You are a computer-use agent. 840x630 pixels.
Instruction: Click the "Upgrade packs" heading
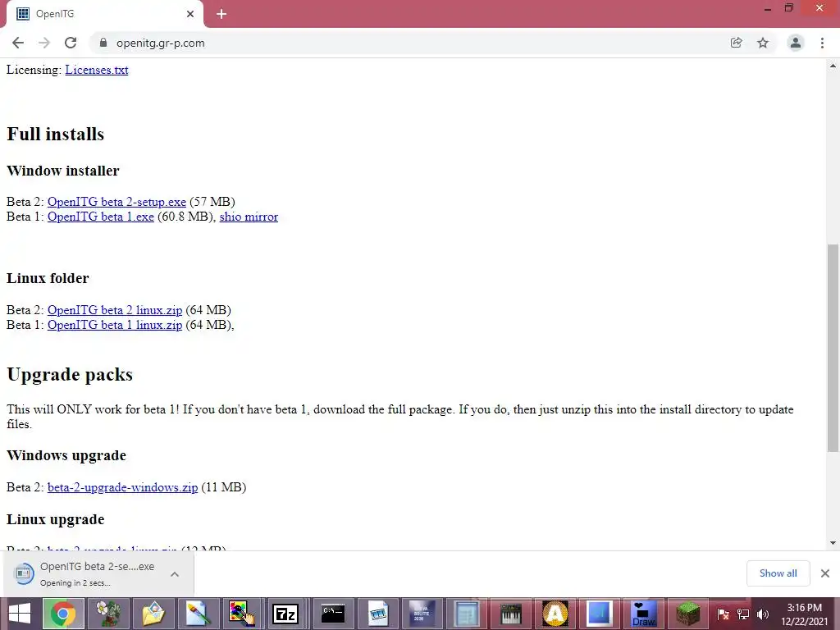click(70, 374)
